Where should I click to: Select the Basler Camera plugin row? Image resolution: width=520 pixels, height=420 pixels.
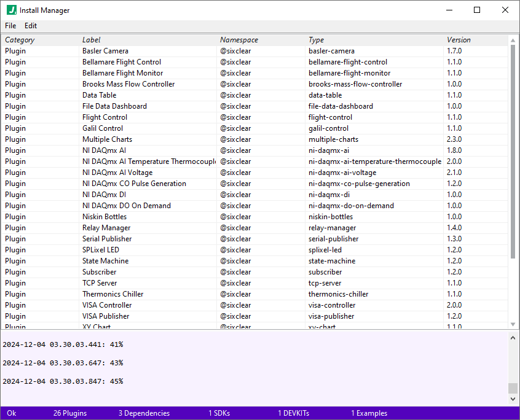coord(184,50)
